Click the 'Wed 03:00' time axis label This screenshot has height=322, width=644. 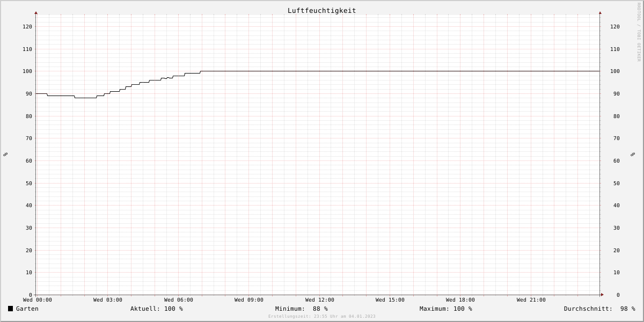(x=108, y=300)
